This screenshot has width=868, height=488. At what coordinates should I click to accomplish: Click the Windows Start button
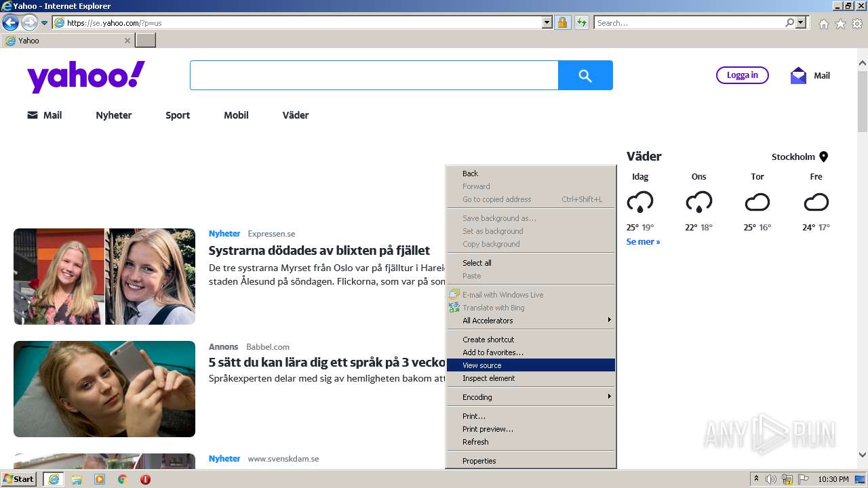(x=19, y=479)
